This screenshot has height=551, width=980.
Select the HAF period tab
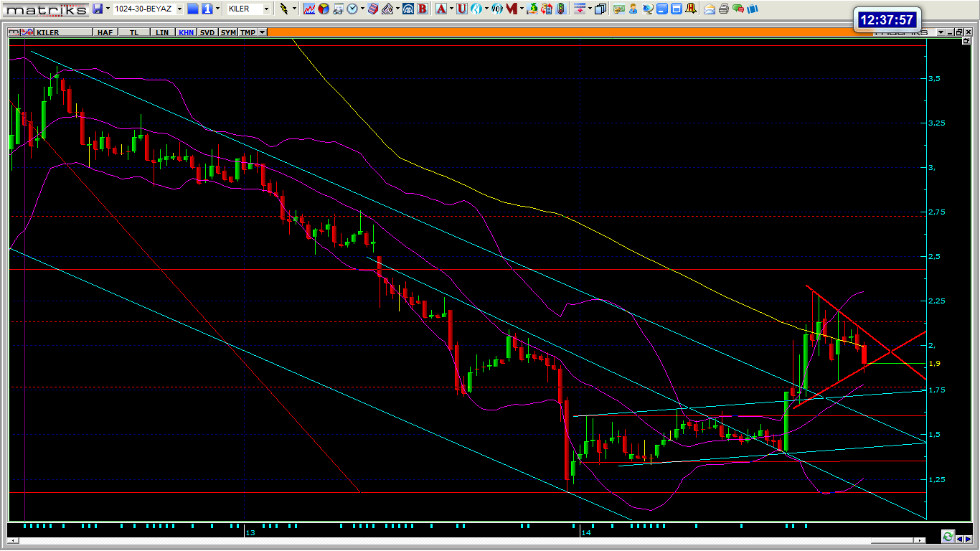(x=105, y=32)
